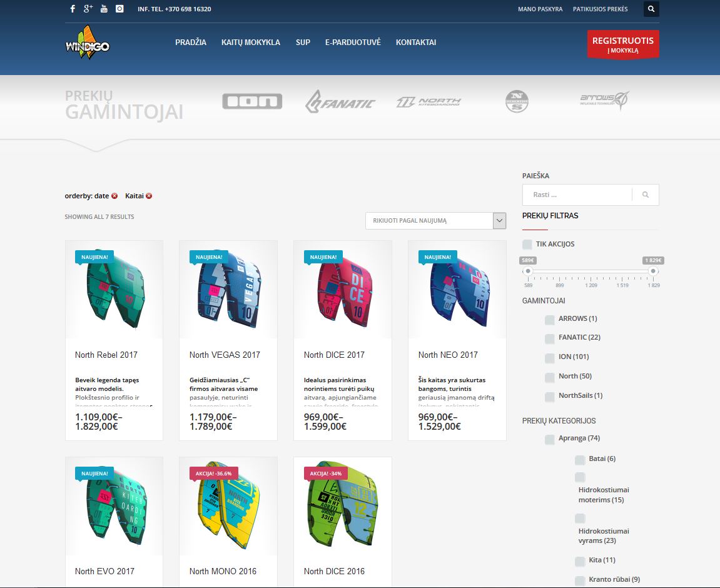
Task: Open the Rikiuoti pagal naujumą sort dropdown
Action: tap(435, 221)
